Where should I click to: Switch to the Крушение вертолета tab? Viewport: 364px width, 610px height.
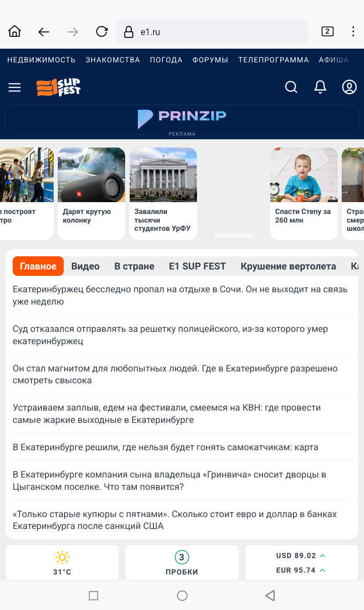pyautogui.click(x=288, y=266)
